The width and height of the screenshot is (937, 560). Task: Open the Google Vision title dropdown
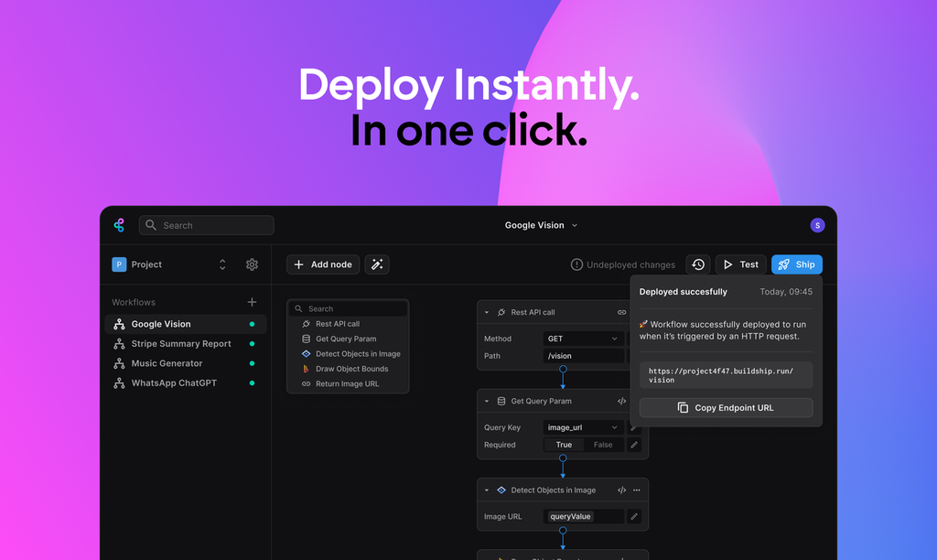541,225
